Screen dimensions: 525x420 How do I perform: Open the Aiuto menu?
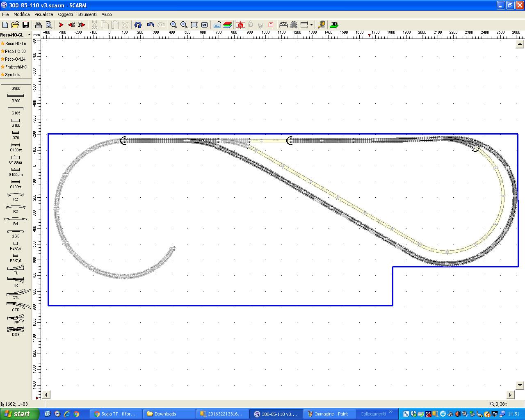[x=107, y=14]
